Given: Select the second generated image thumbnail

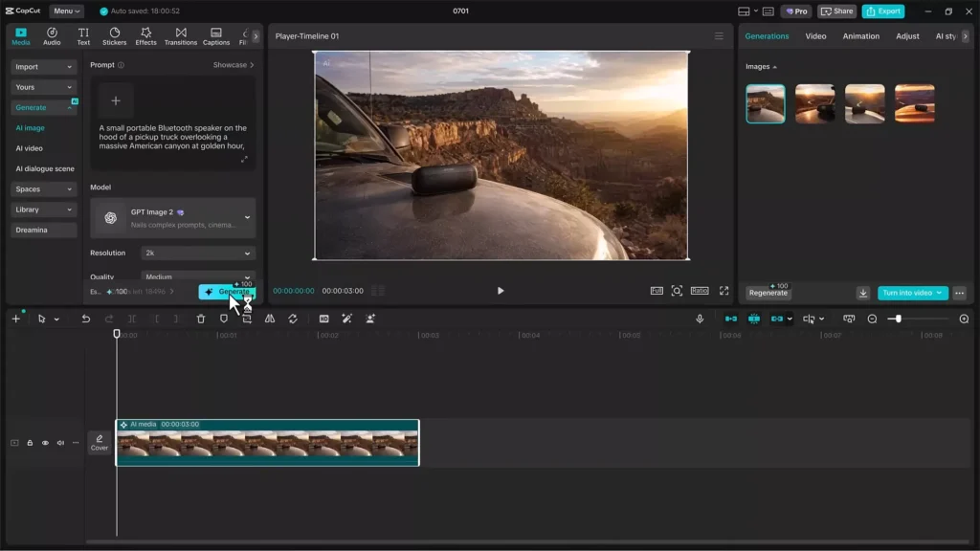Looking at the screenshot, I should tap(815, 103).
